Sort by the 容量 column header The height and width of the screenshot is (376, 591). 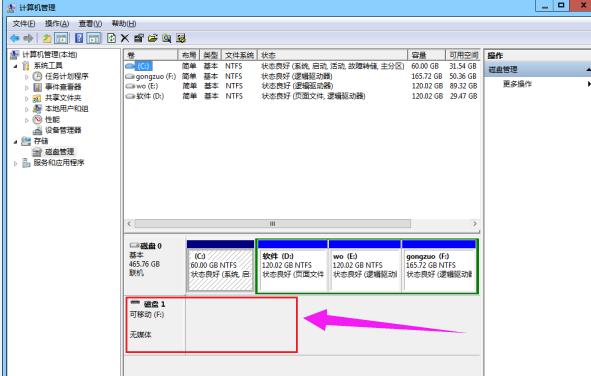coord(426,55)
